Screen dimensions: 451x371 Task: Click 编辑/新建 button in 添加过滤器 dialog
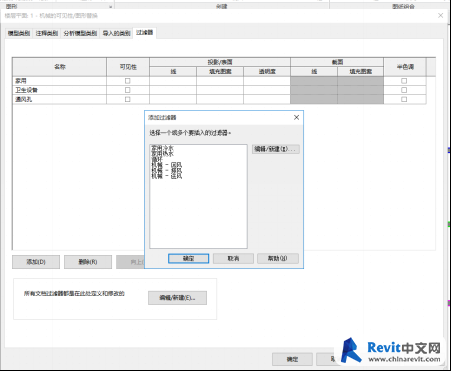(275, 149)
